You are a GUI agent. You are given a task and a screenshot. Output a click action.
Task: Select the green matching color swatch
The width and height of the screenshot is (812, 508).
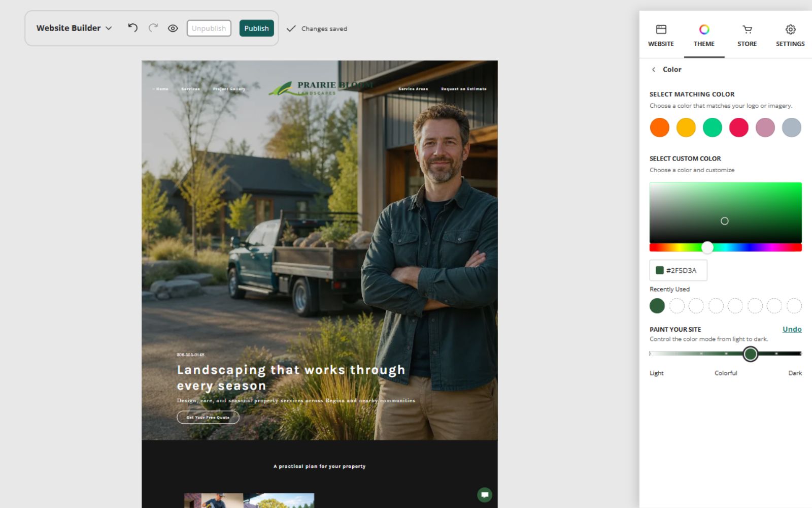pyautogui.click(x=713, y=128)
